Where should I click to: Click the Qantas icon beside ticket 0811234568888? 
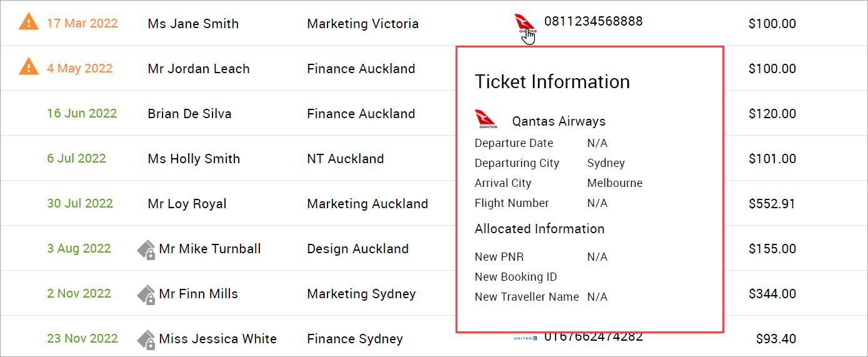524,24
